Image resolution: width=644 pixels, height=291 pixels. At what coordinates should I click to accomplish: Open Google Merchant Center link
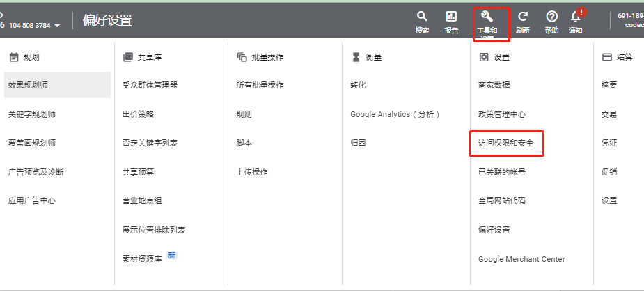pos(521,259)
